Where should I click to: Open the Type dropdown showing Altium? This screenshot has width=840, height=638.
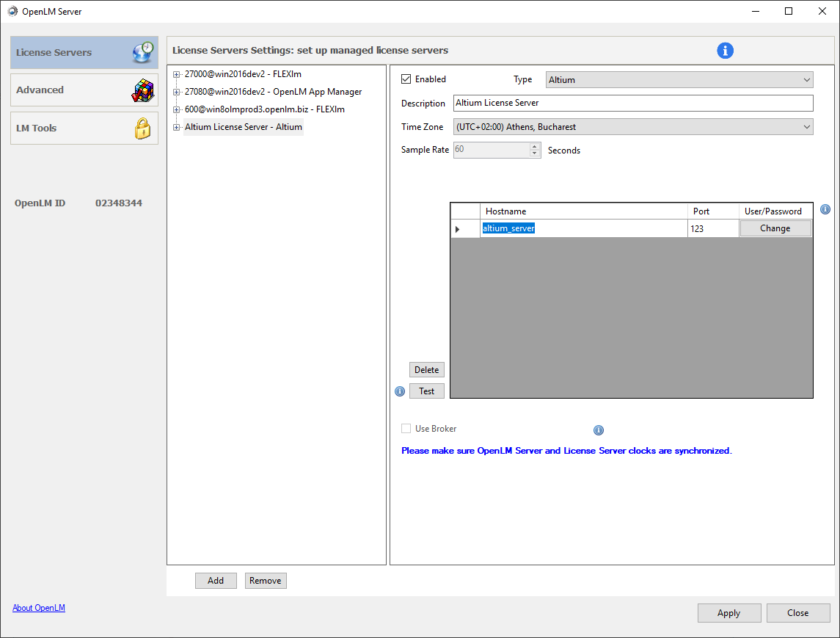coord(679,80)
